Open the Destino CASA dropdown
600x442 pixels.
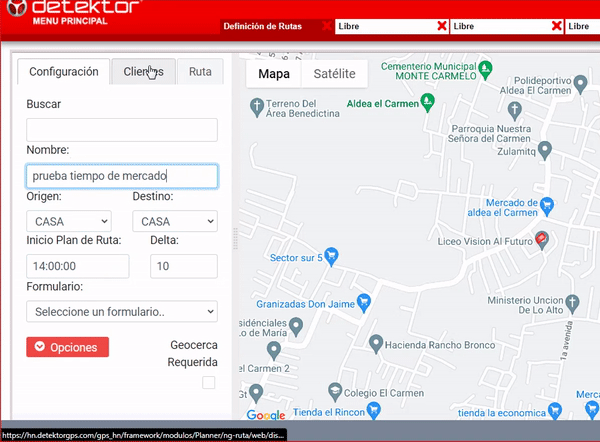175,221
